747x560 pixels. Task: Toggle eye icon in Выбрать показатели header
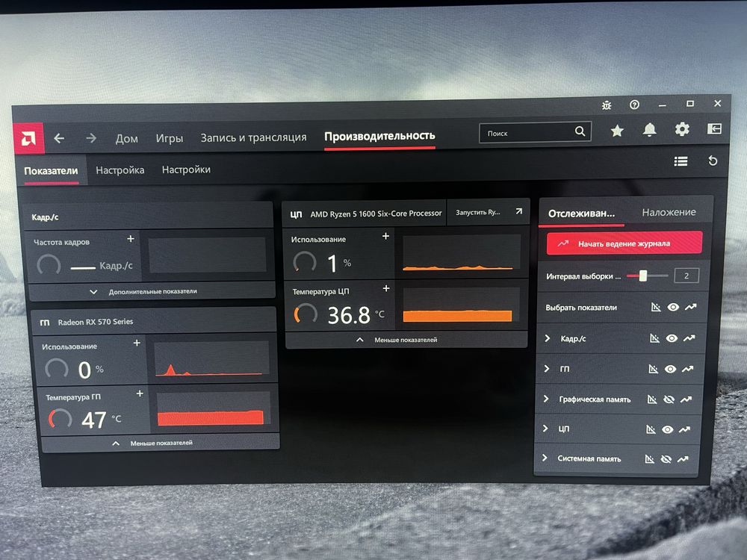[x=673, y=307]
